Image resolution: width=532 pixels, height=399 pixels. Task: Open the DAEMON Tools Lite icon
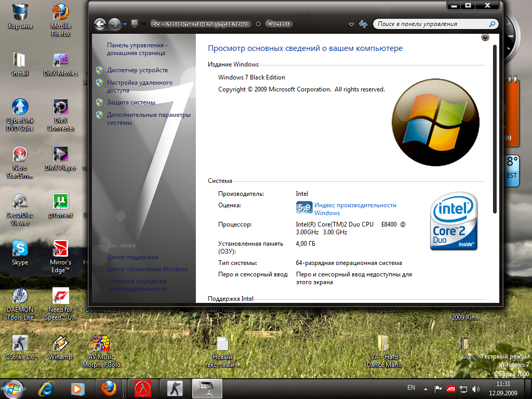pyautogui.click(x=20, y=304)
